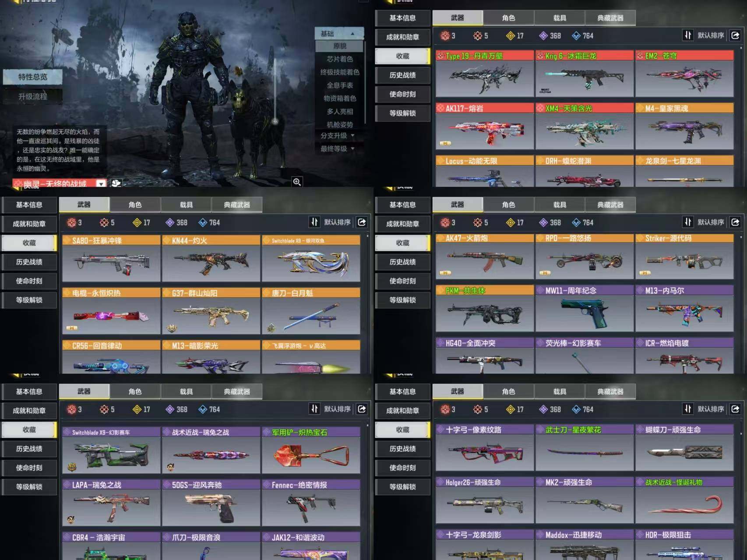747x560 pixels.
Task: Filter by purple rarity (368) above Type 19-丹青万壑
Action: (x=550, y=36)
